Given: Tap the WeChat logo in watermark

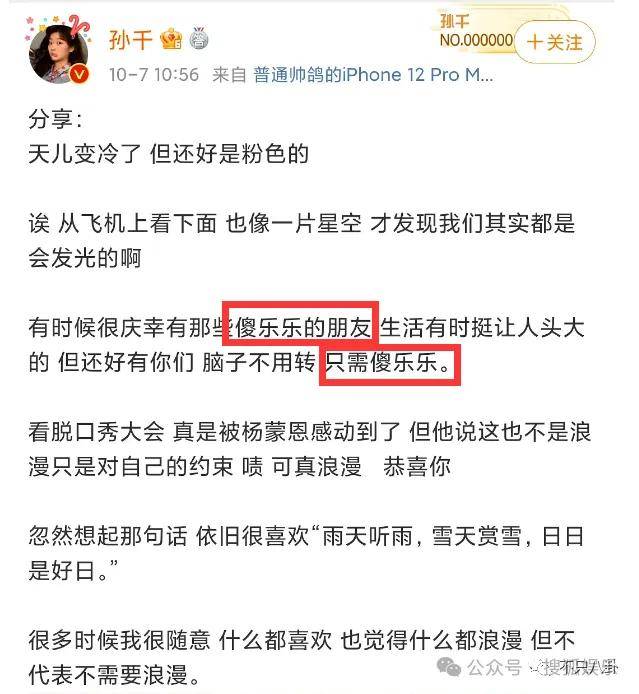Looking at the screenshot, I should click(449, 667).
